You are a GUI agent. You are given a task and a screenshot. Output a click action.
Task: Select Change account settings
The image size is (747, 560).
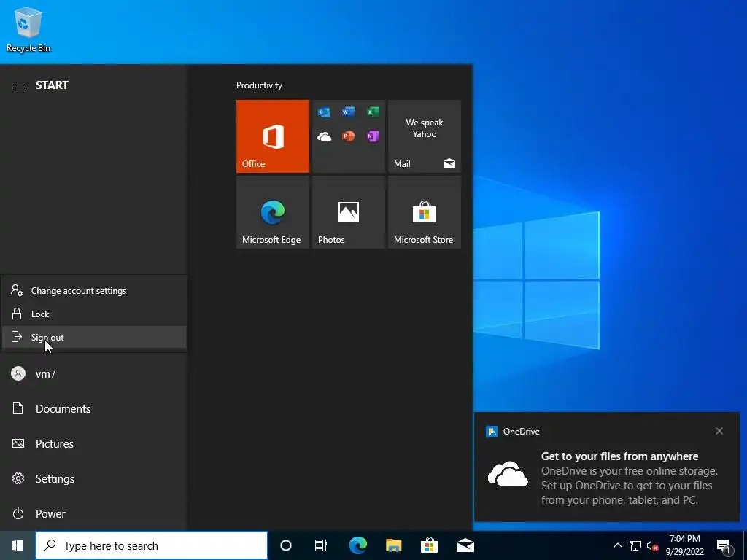pyautogui.click(x=94, y=290)
